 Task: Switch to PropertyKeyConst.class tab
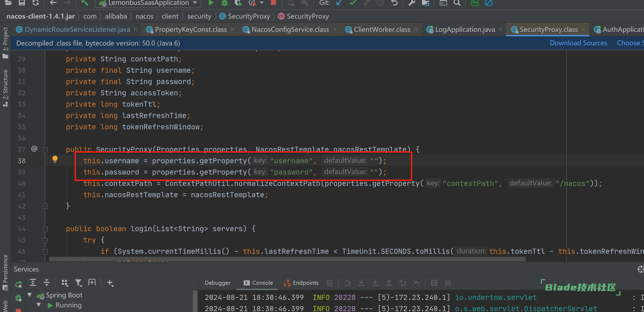(x=191, y=29)
